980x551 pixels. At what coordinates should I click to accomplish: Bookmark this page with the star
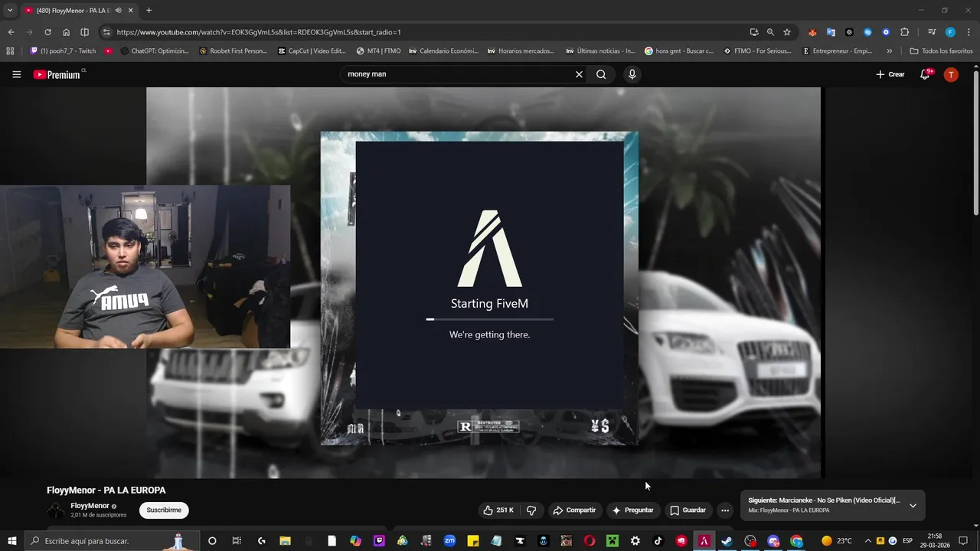point(787,32)
